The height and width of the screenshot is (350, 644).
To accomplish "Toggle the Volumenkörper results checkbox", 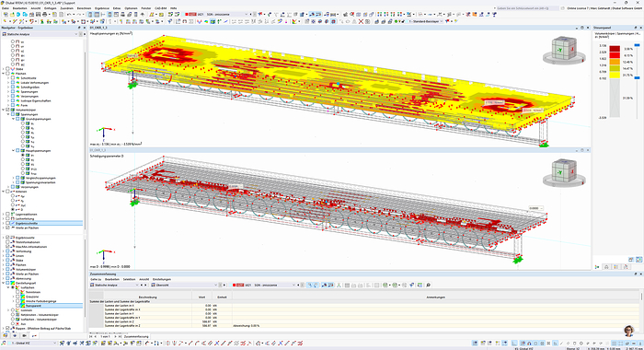I will point(7,110).
